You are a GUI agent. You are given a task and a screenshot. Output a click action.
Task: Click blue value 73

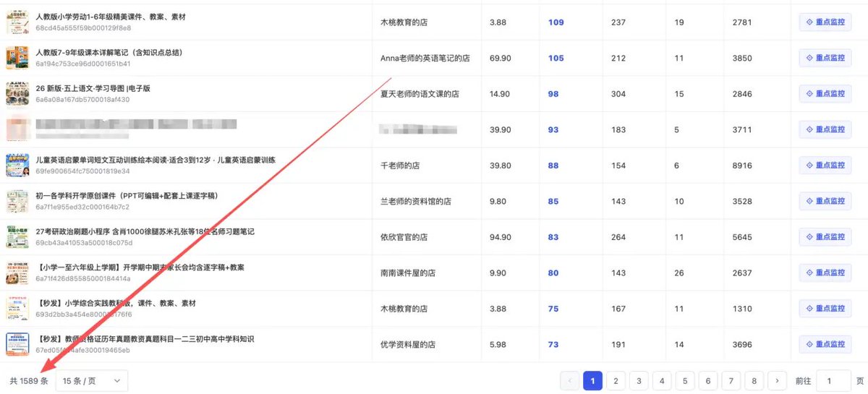click(x=553, y=345)
